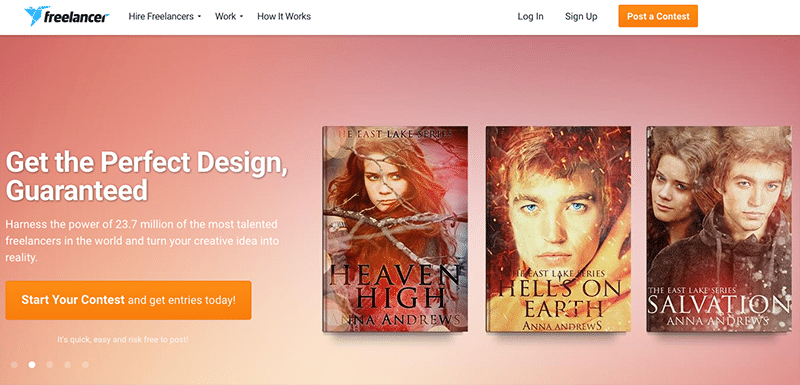Select the fifth carousel slide dot

[x=85, y=365]
